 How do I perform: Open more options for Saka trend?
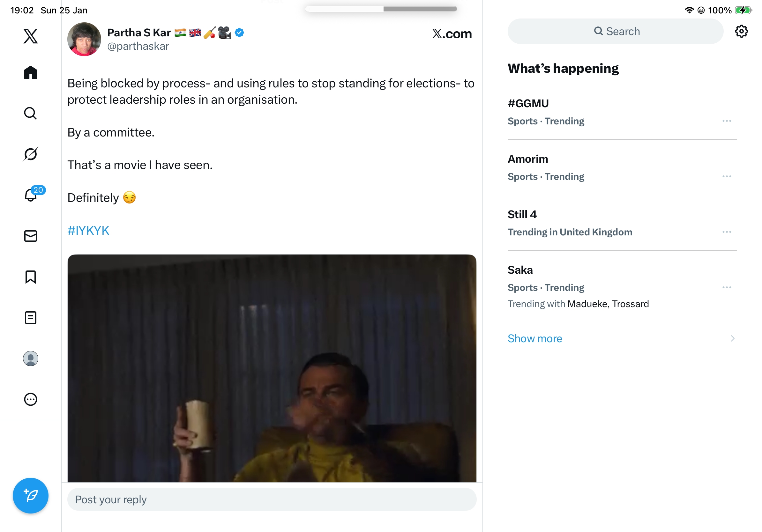click(x=727, y=287)
